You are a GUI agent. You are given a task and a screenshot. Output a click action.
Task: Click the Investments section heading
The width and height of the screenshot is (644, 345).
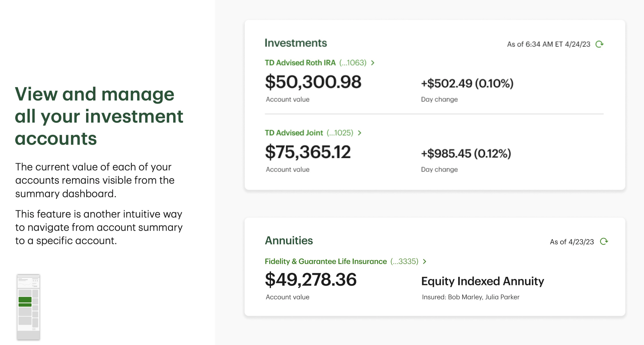(296, 43)
